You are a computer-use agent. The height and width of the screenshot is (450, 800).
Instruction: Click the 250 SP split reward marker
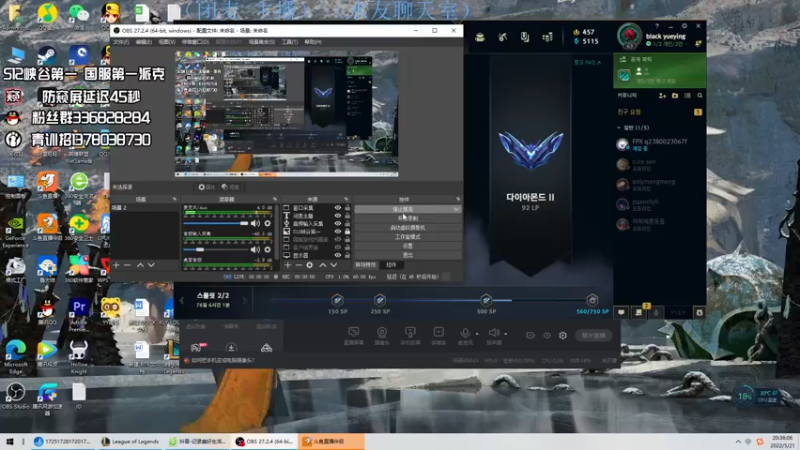tap(380, 300)
